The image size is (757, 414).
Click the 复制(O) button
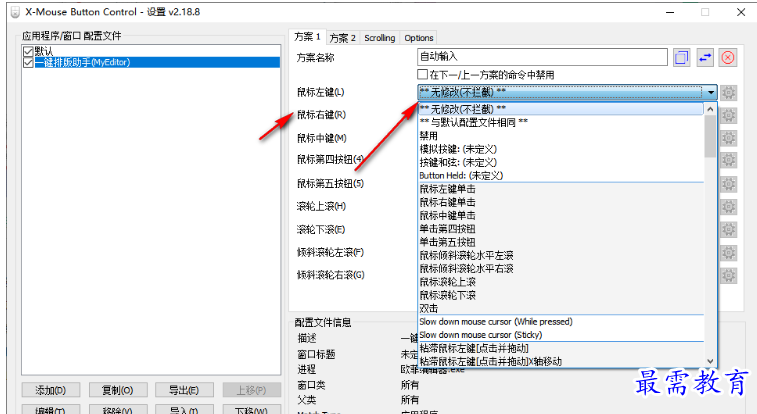point(117,390)
